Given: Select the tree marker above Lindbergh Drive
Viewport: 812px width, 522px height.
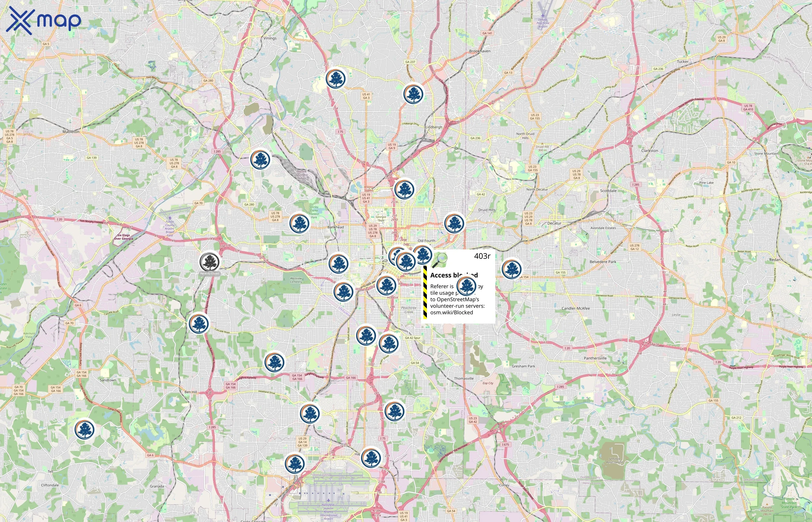Looking at the screenshot, I should [x=414, y=94].
